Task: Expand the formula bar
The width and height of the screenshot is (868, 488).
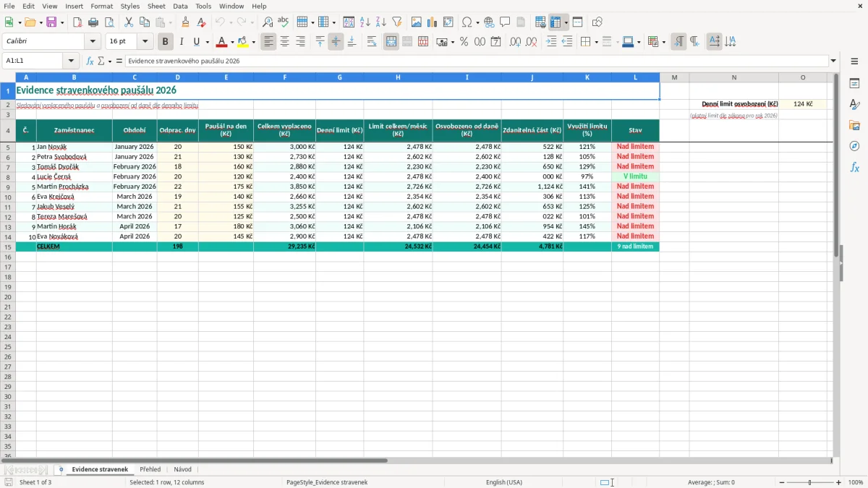Action: coord(834,61)
